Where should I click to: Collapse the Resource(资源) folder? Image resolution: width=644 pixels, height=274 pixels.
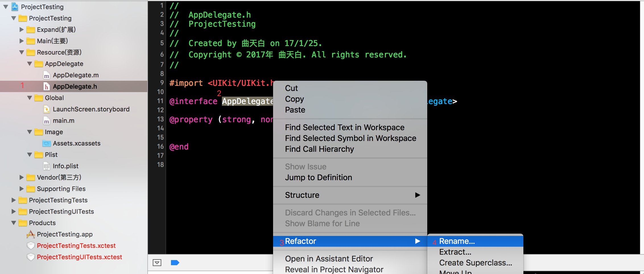(22, 52)
